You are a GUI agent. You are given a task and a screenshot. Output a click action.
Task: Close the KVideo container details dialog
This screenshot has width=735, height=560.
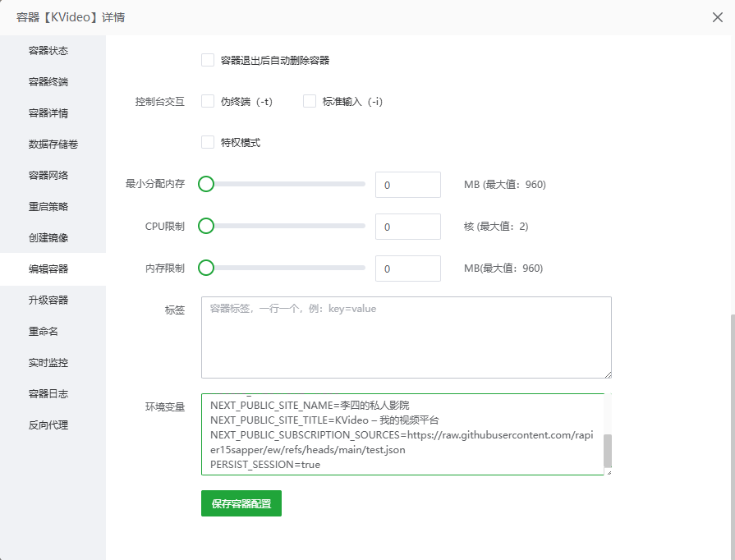[718, 17]
